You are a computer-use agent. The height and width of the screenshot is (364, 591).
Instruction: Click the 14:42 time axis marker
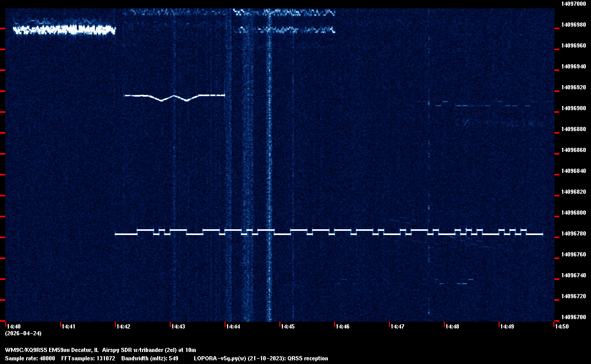123,326
